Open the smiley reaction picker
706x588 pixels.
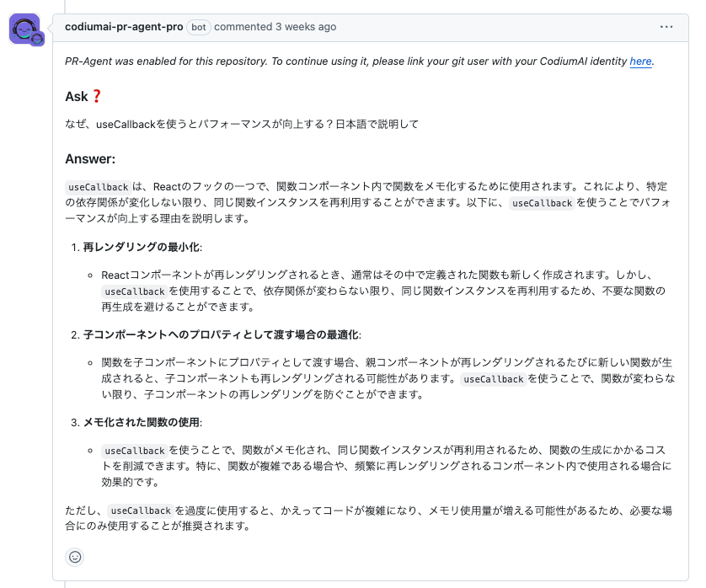(x=74, y=558)
